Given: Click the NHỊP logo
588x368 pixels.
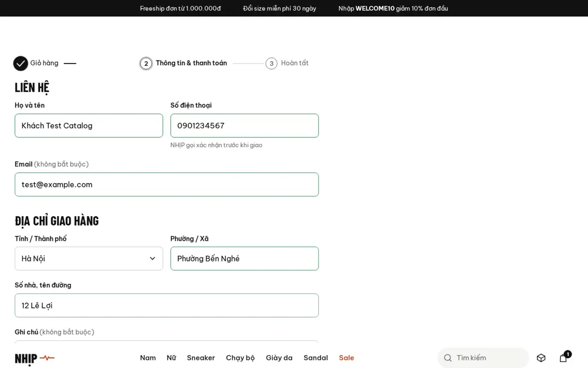Looking at the screenshot, I should click(x=35, y=359).
